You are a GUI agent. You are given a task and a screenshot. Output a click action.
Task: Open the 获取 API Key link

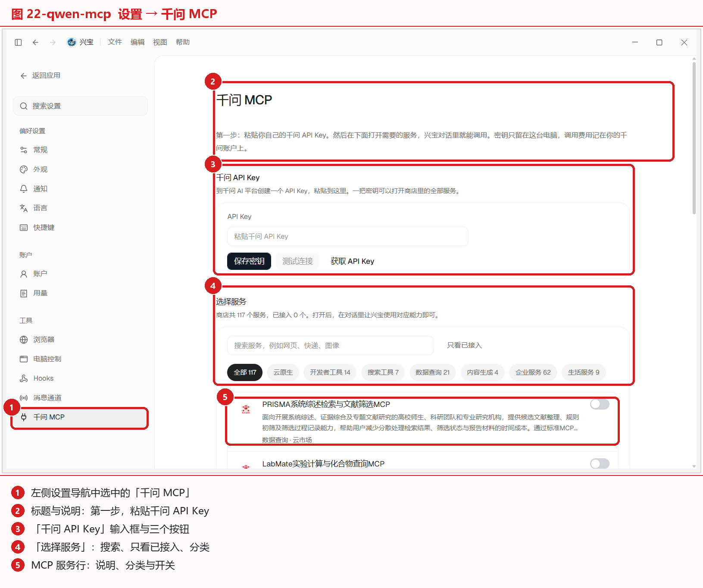click(x=352, y=261)
